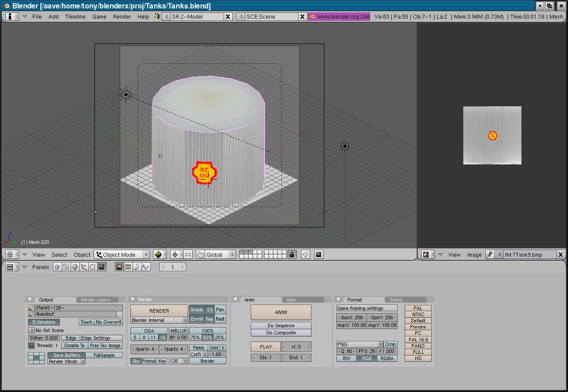Toggle the Ray tracing option
Screen dimensions: 568x392
pyautogui.click(x=209, y=319)
